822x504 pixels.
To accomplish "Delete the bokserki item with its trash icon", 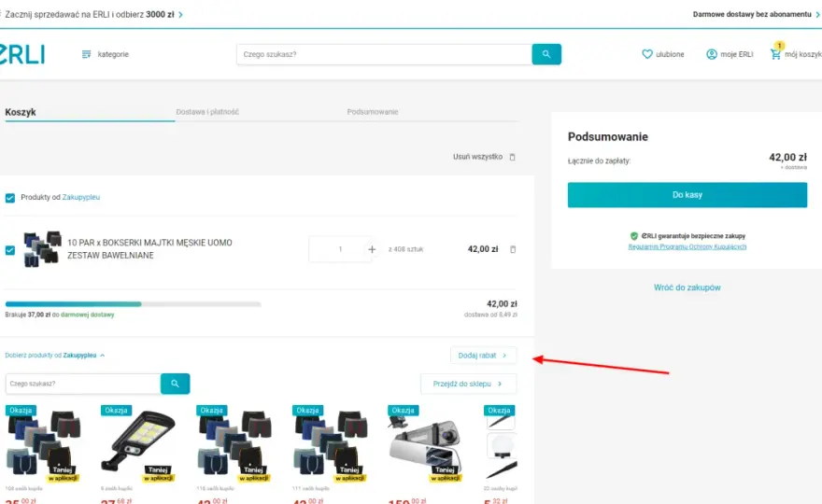I will click(513, 249).
